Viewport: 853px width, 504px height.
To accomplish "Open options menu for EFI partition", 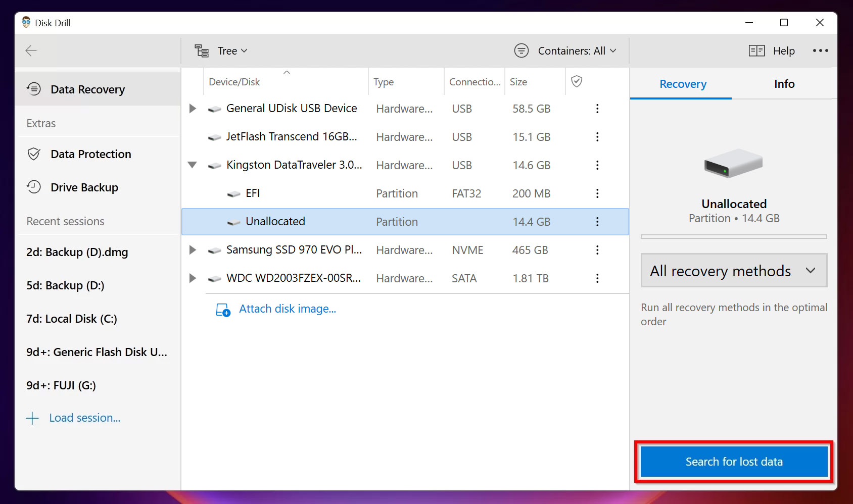I will coord(597,193).
